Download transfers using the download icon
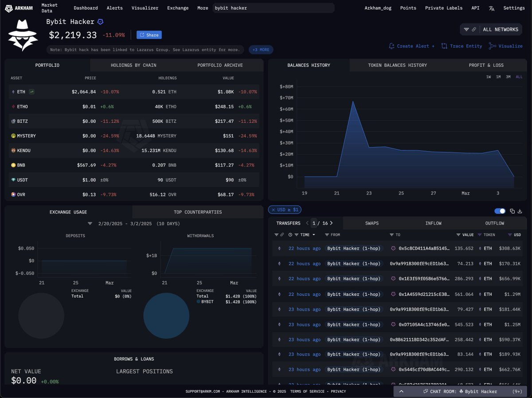This screenshot has width=532, height=398. tap(520, 211)
